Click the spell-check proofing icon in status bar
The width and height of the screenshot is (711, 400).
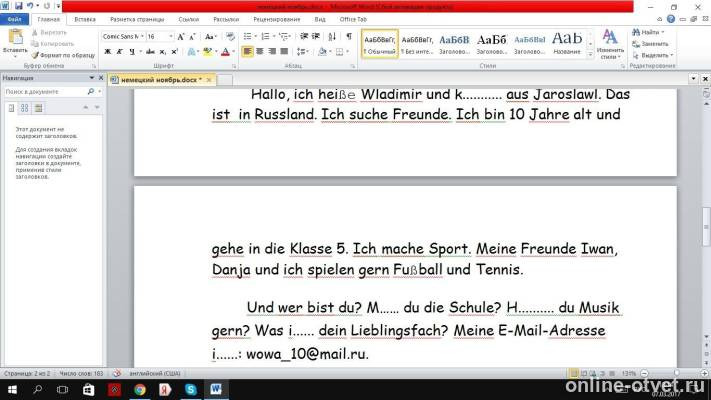(117, 373)
